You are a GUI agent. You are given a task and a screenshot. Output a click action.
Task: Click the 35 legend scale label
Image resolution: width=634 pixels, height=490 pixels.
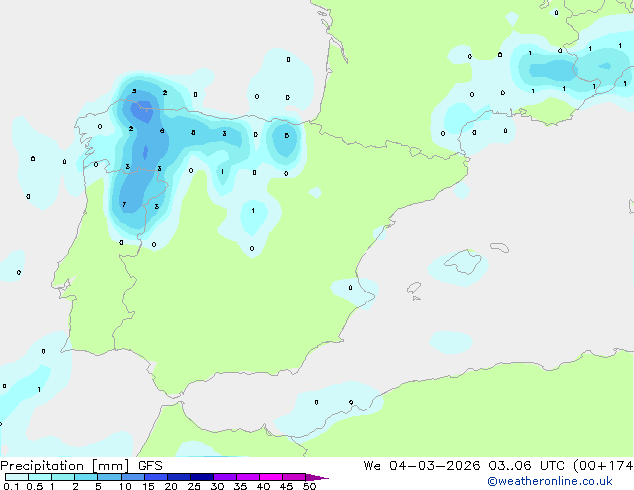240,486
